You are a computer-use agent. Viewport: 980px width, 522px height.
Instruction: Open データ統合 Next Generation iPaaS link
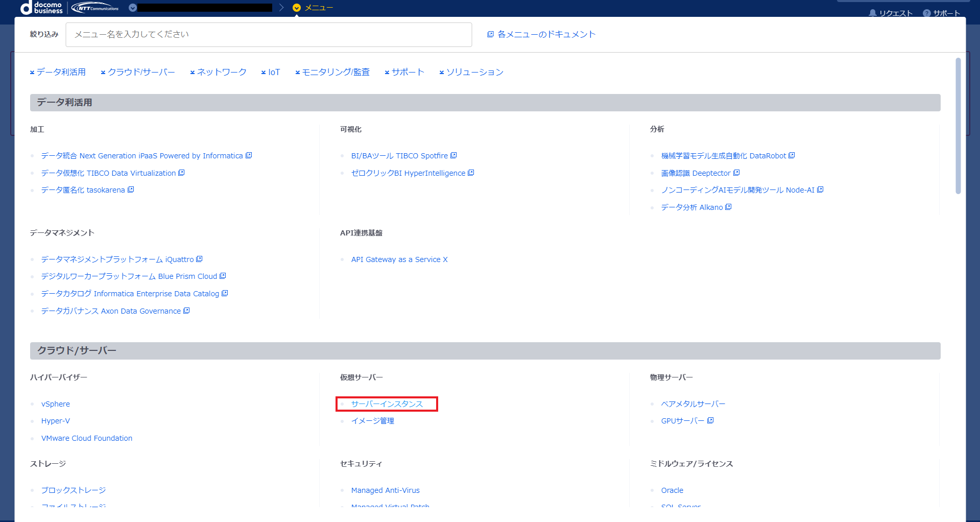pos(142,156)
